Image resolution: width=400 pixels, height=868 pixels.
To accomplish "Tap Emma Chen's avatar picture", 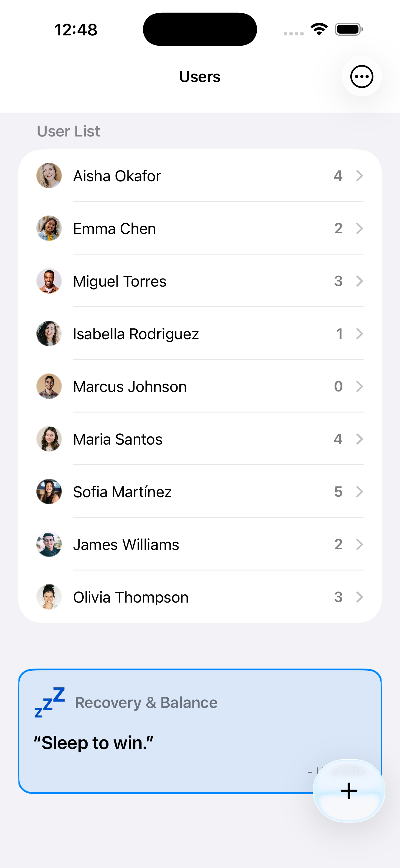I will click(49, 229).
